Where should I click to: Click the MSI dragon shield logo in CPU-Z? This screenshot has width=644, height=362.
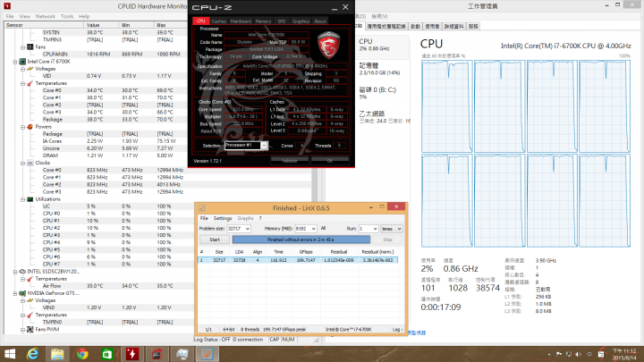[329, 45]
